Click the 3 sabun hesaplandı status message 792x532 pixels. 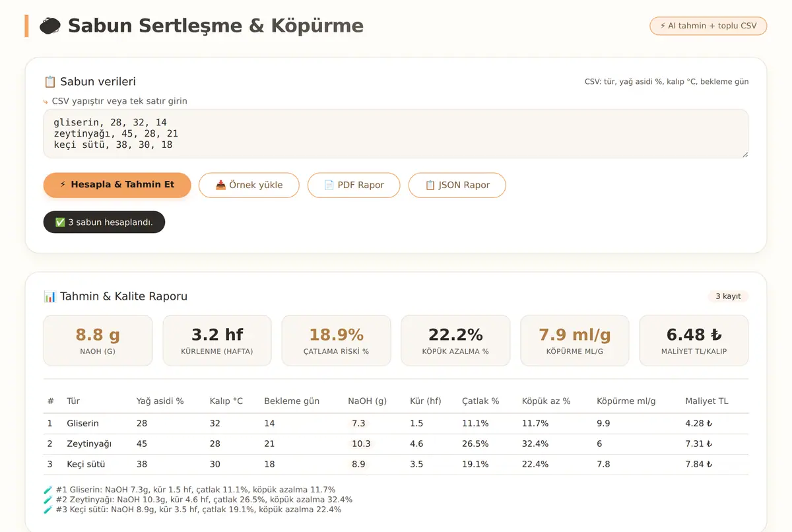[x=104, y=222]
